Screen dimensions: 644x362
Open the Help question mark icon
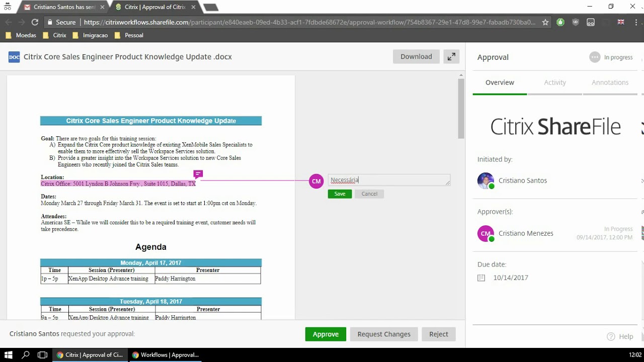click(x=611, y=336)
